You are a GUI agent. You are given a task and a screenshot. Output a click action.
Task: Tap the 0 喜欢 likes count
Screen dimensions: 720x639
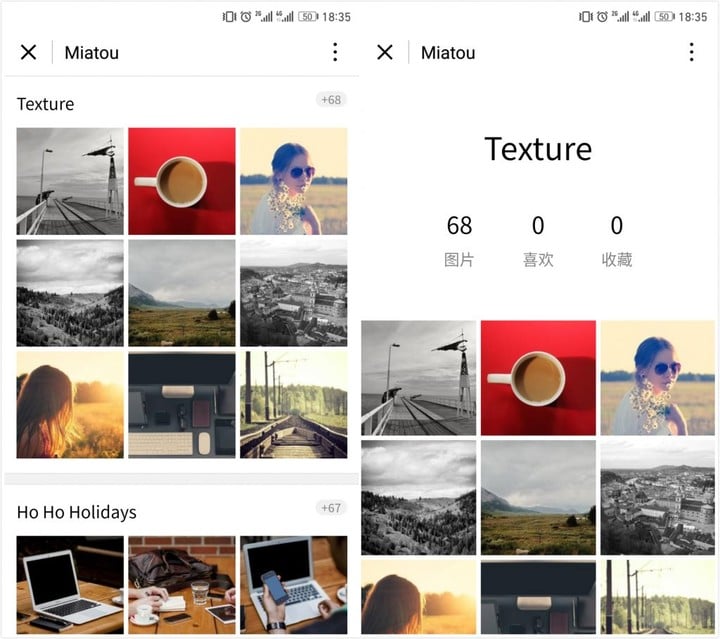538,241
